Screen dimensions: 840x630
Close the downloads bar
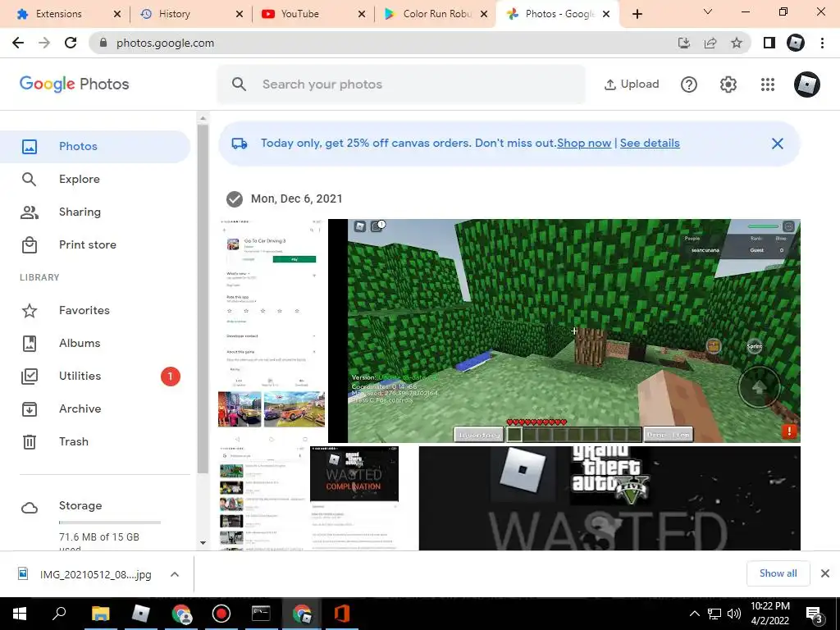click(x=825, y=573)
